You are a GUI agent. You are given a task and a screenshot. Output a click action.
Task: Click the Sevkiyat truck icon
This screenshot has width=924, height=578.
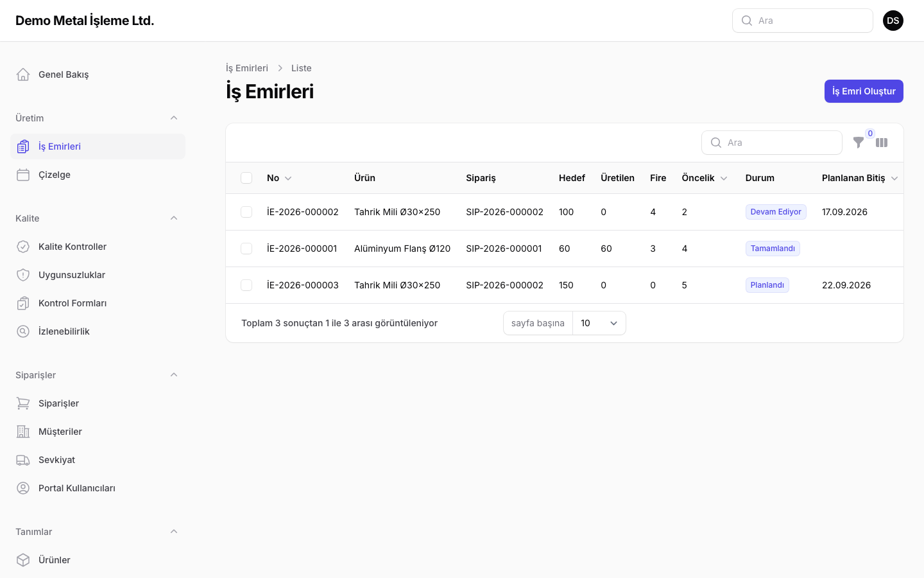click(23, 460)
